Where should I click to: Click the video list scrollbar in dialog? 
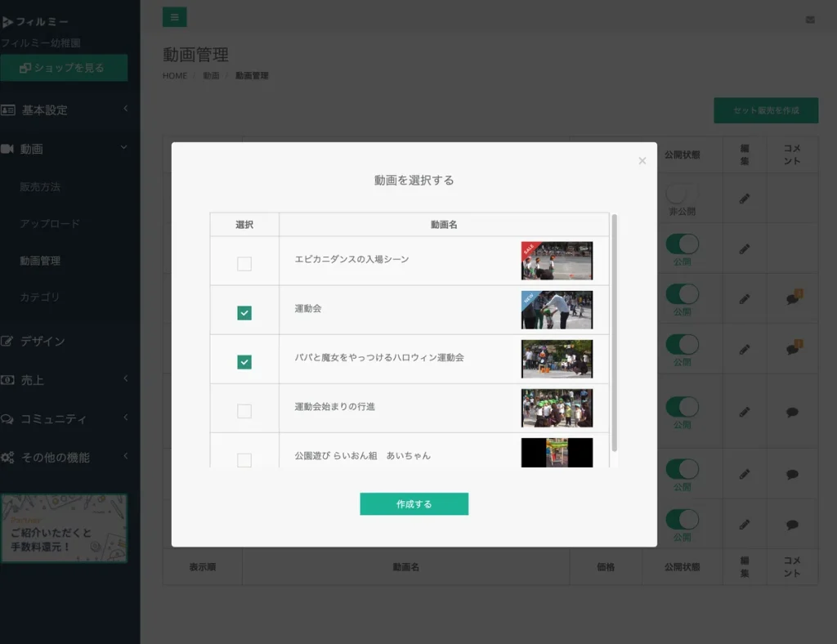tap(614, 331)
